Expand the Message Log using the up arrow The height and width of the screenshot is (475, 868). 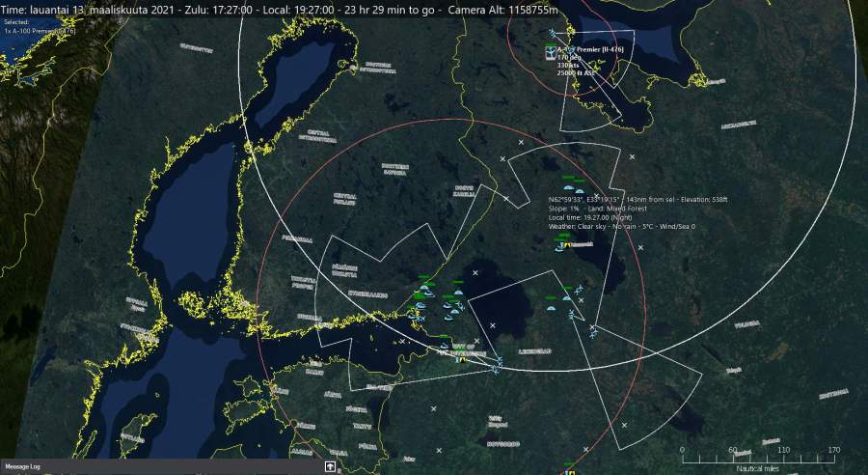330,466
